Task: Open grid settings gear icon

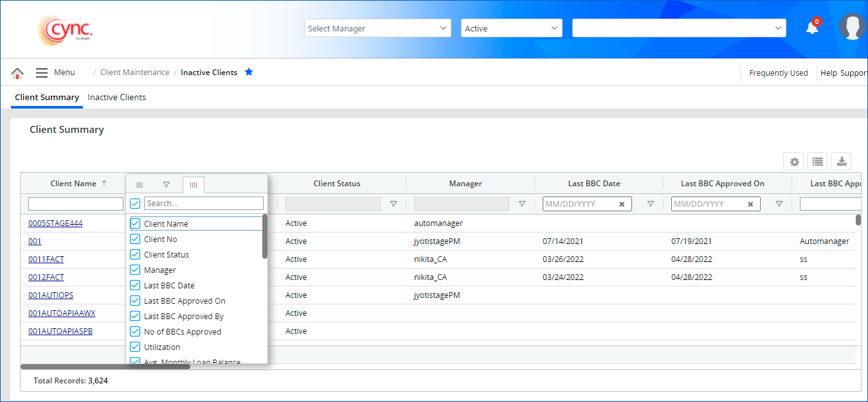Action: click(x=794, y=162)
